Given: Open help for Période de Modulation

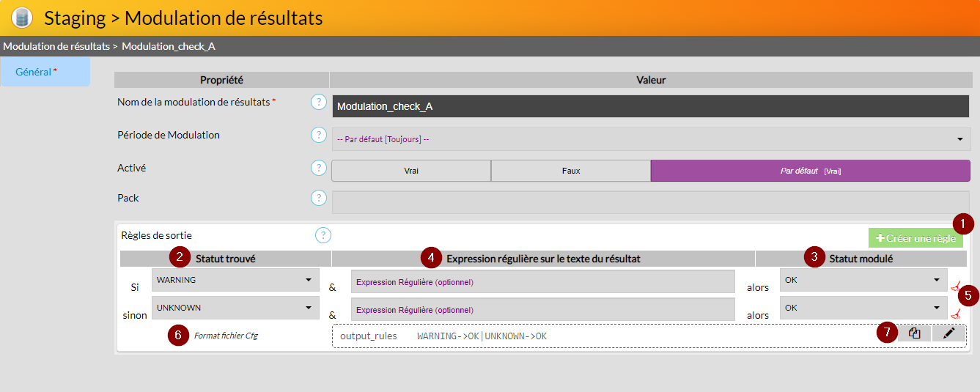Looking at the screenshot, I should [318, 135].
